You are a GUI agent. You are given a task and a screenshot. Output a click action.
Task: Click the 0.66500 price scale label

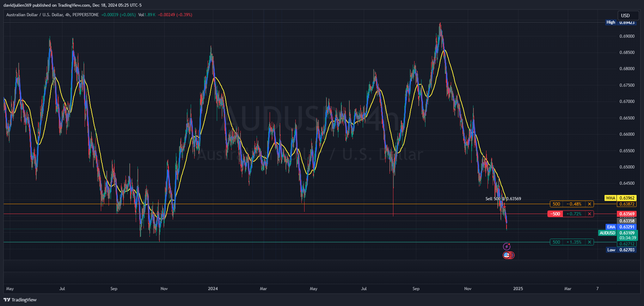tap(627, 118)
